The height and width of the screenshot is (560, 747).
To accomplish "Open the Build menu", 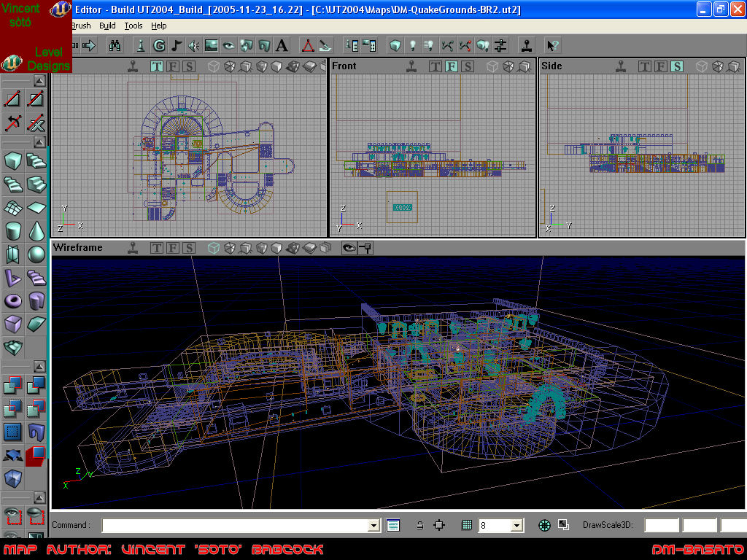I will (107, 26).
